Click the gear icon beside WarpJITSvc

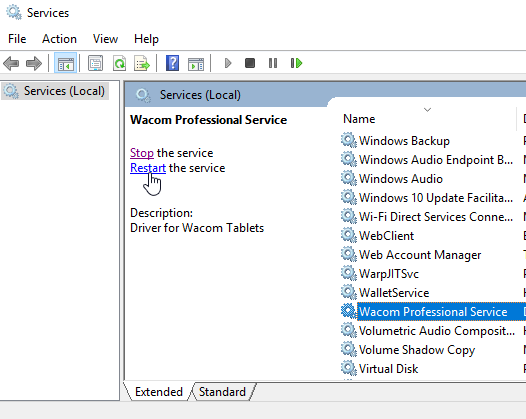point(349,273)
